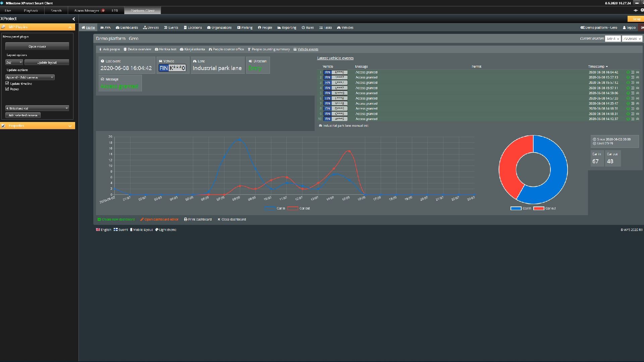Open the Devices menu item
The width and height of the screenshot is (644, 362).
(151, 28)
